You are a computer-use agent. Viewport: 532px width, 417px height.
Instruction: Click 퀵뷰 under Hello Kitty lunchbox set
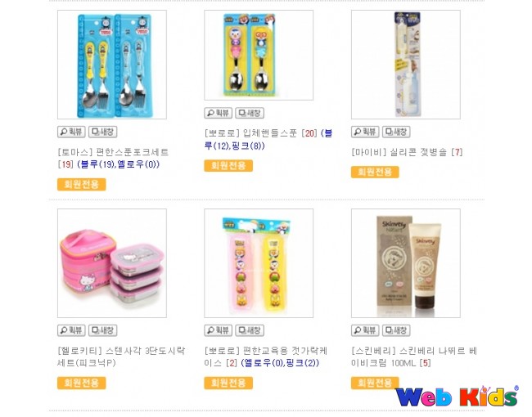71,330
